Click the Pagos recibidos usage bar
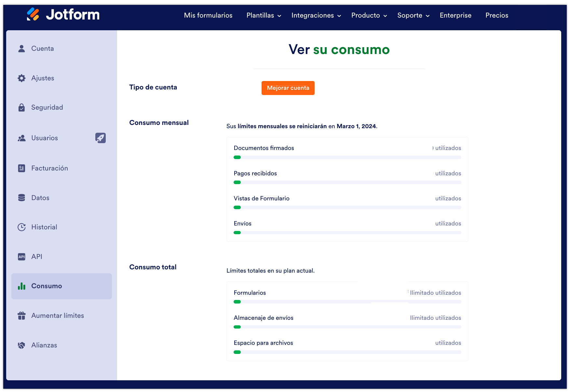570x392 pixels. pyautogui.click(x=347, y=182)
